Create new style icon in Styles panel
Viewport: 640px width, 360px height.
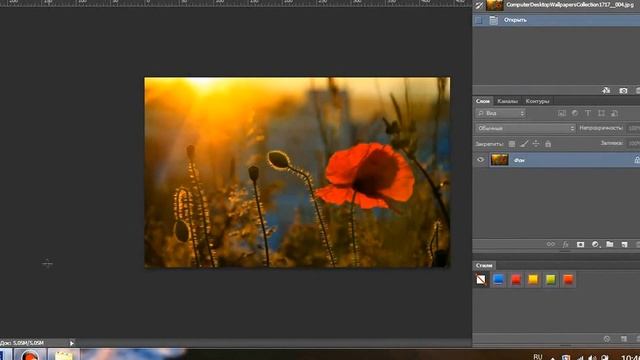pyautogui.click(x=624, y=339)
